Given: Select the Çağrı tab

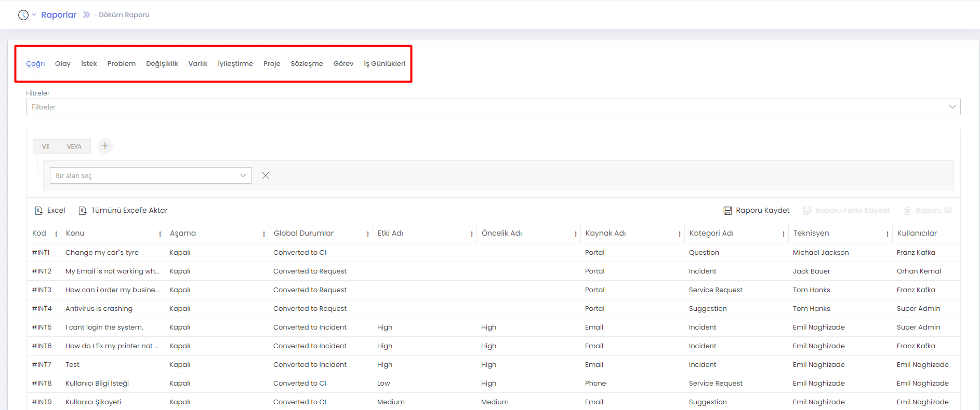Looking at the screenshot, I should tap(35, 64).
